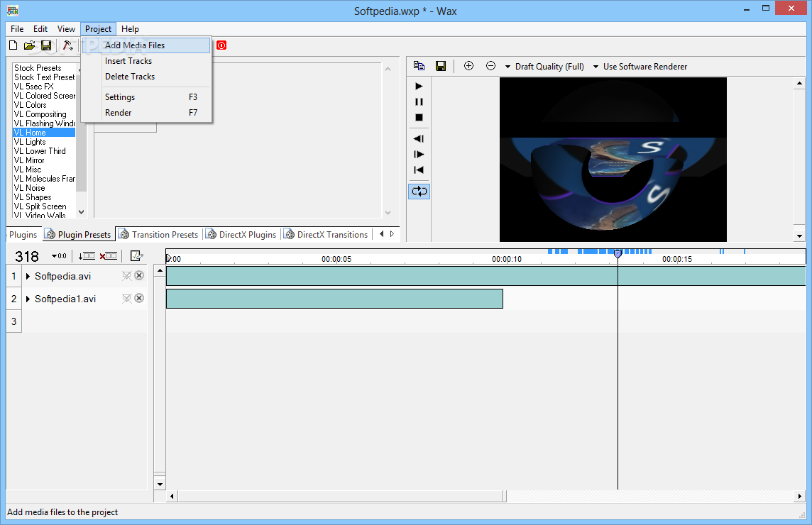The image size is (812, 525).
Task: Switch to DirectX Transitions tab
Action: [x=326, y=235]
